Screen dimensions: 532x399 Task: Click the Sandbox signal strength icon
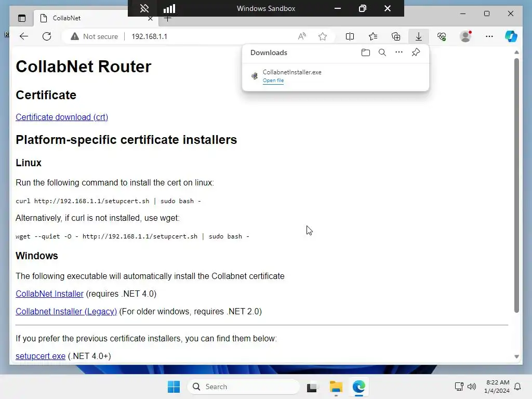tap(169, 8)
